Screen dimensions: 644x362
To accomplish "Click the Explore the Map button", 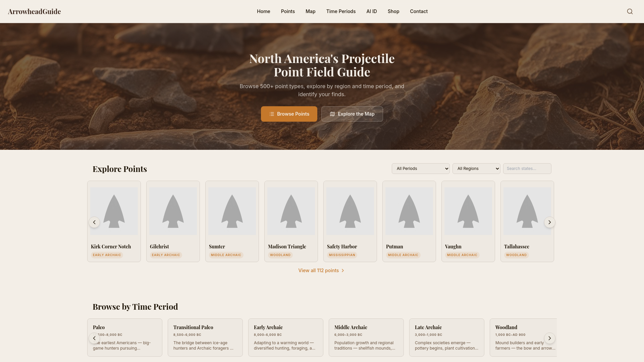I will (x=352, y=114).
